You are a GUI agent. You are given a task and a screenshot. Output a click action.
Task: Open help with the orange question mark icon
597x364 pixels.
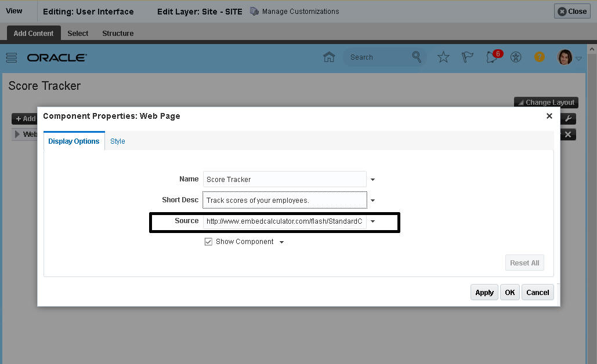tap(539, 57)
